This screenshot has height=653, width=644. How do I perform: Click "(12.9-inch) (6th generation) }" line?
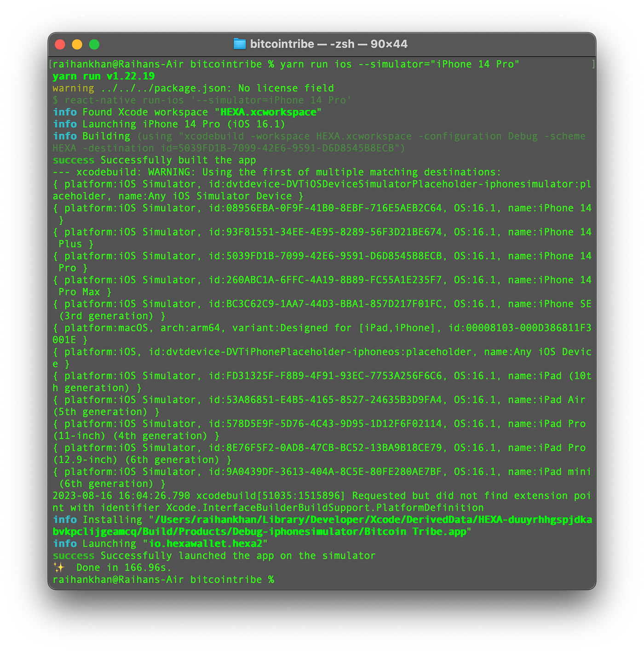[142, 459]
